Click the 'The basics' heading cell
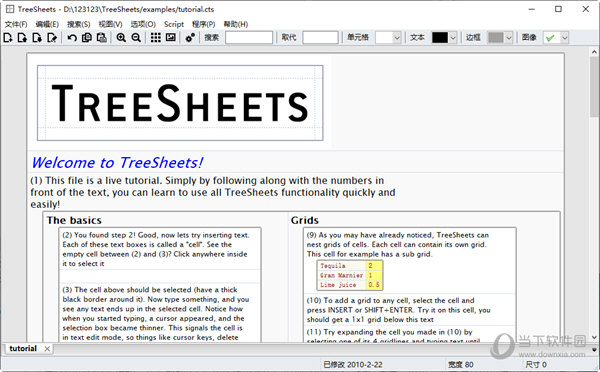600x372 pixels. (74, 220)
